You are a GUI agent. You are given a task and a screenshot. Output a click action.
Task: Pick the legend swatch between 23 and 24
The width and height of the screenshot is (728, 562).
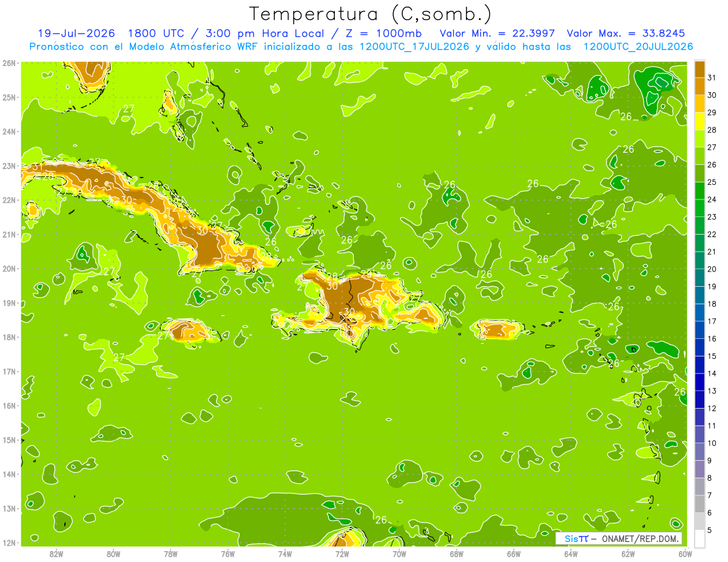coord(699,208)
